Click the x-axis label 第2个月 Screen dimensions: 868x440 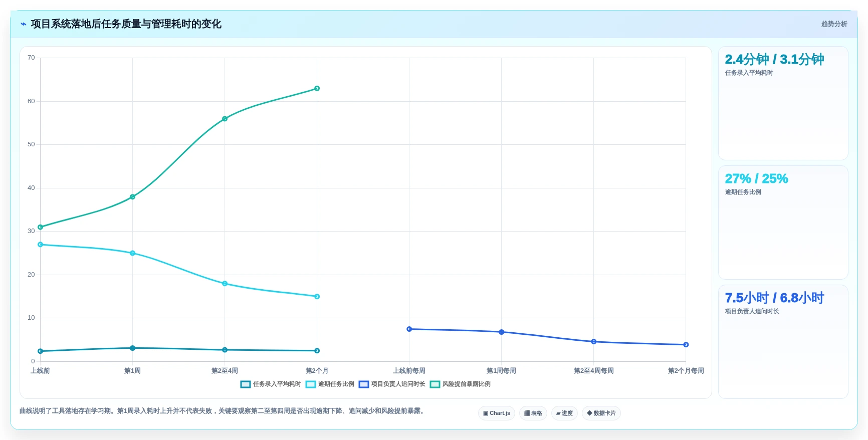[317, 371]
